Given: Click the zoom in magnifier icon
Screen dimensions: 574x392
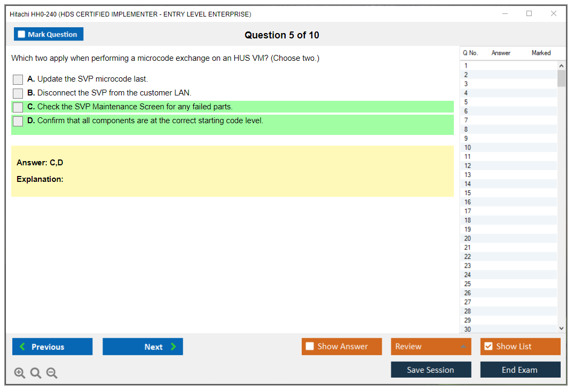Looking at the screenshot, I should [x=19, y=373].
